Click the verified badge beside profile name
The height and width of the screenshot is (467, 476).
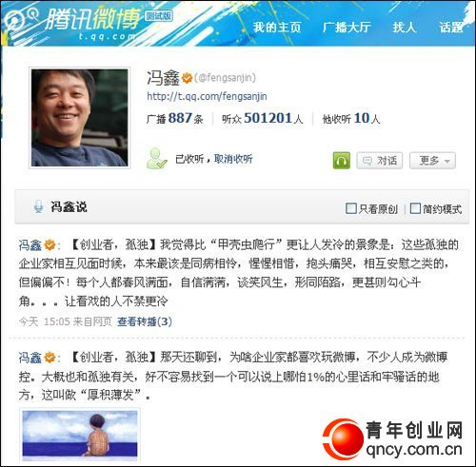tap(187, 78)
